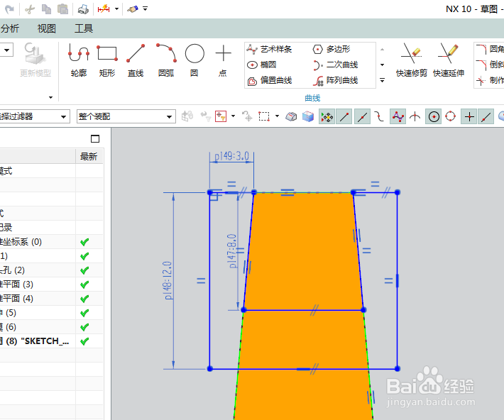This screenshot has width=504, height=420.
Task: Choose 阵列曲线 pattern curve
Action: pyautogui.click(x=335, y=80)
